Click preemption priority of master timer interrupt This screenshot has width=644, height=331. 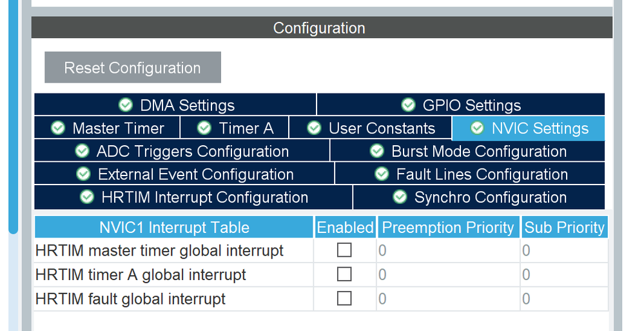449,250
